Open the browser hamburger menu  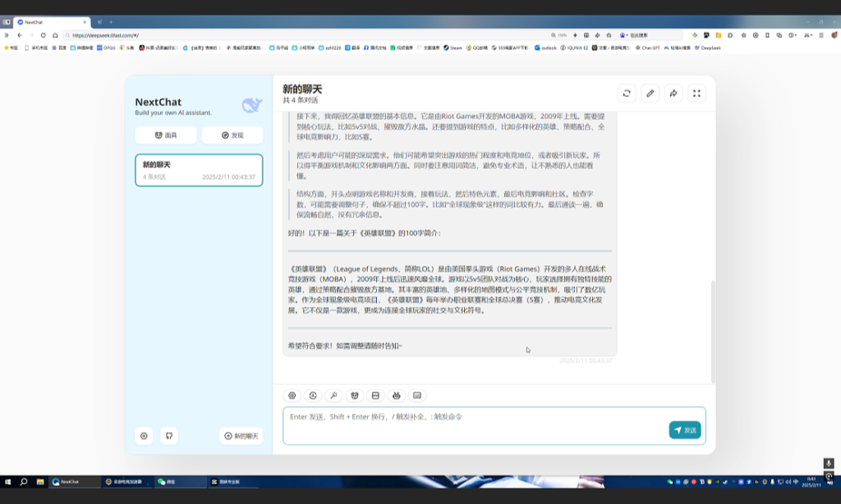[821, 35]
